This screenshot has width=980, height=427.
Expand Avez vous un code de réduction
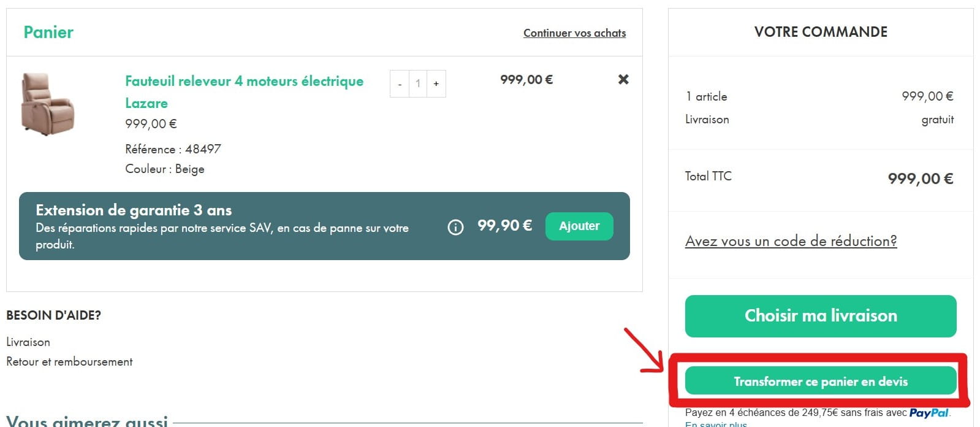[791, 241]
